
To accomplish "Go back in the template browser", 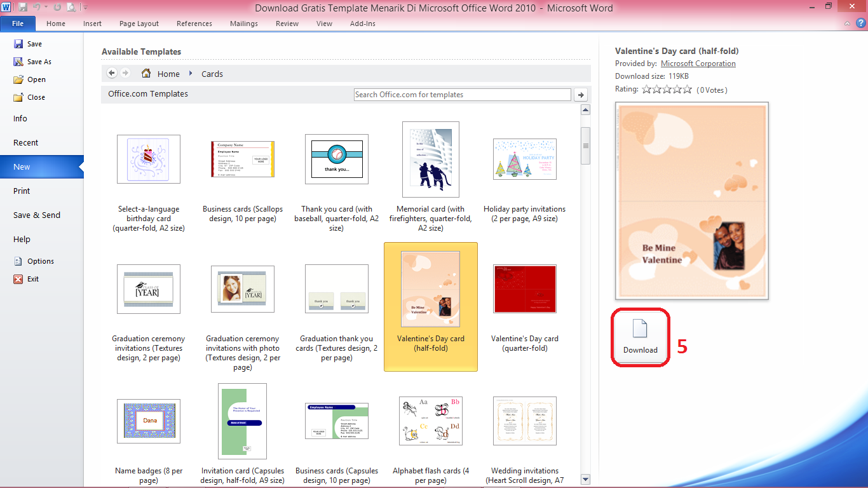I will point(112,73).
